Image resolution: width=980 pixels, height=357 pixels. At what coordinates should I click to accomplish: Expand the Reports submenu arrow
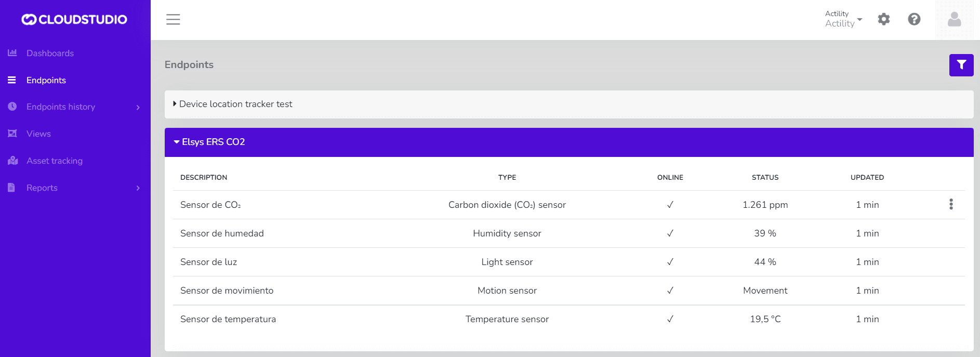click(138, 188)
